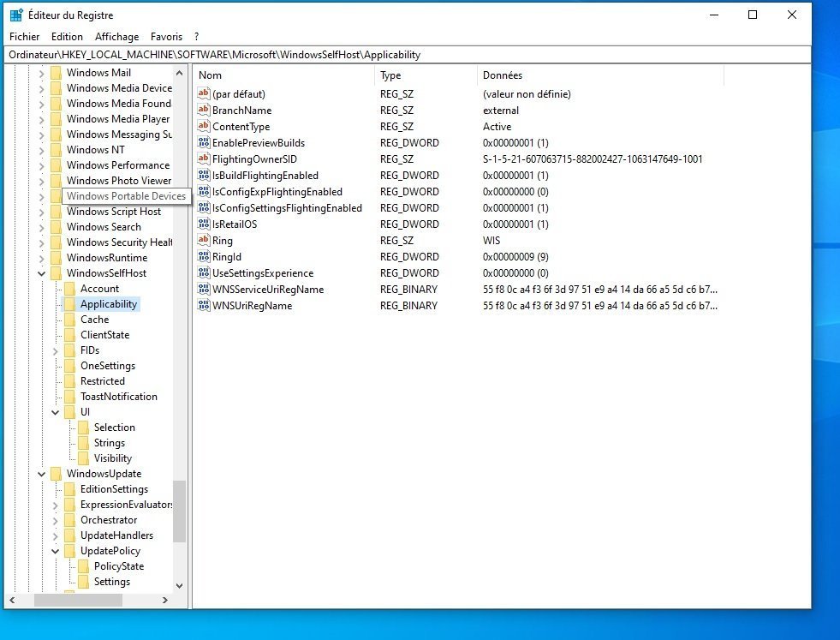Expand the Orchestrator key arrow

pos(55,520)
